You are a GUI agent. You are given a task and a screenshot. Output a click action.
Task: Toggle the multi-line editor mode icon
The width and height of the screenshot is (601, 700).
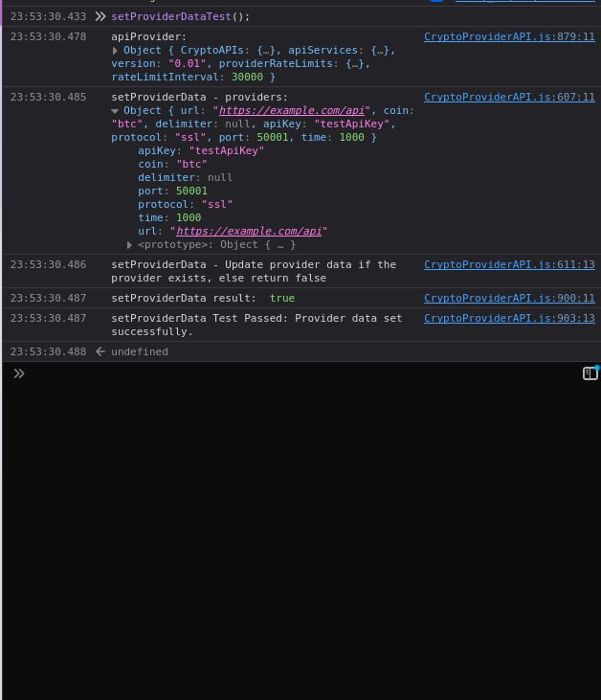point(590,373)
